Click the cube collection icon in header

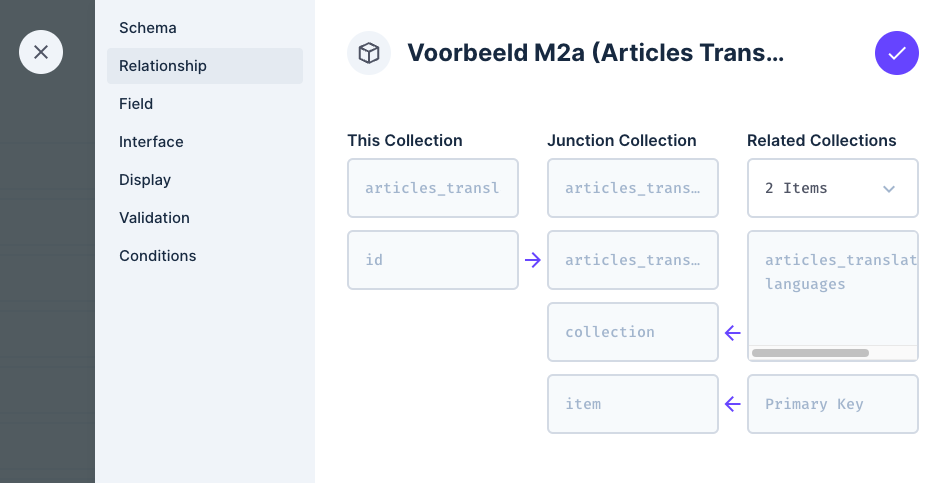pyautogui.click(x=369, y=53)
